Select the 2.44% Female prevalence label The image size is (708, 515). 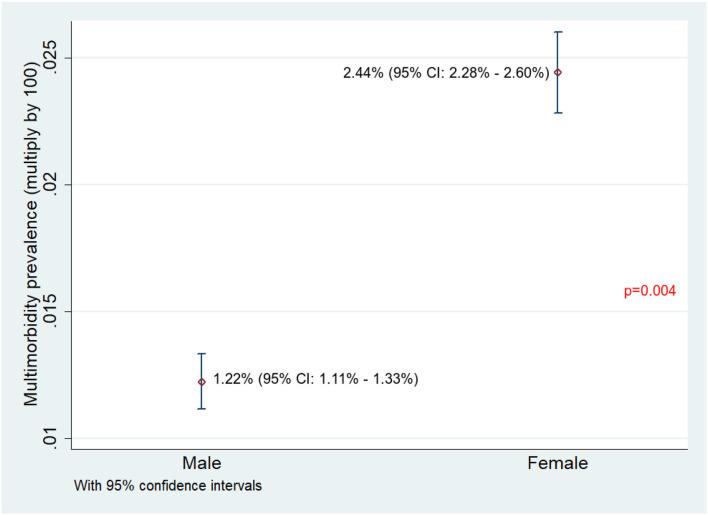coord(445,73)
